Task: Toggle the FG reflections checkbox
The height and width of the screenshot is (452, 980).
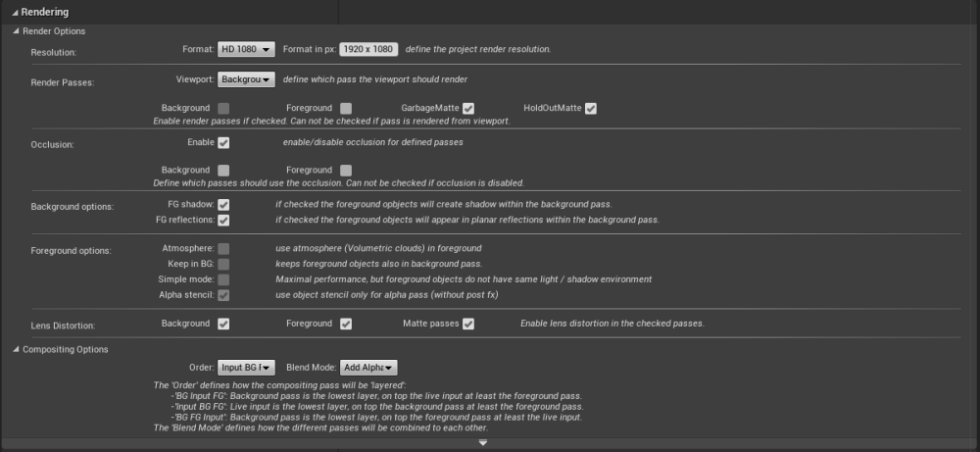Action: click(224, 220)
